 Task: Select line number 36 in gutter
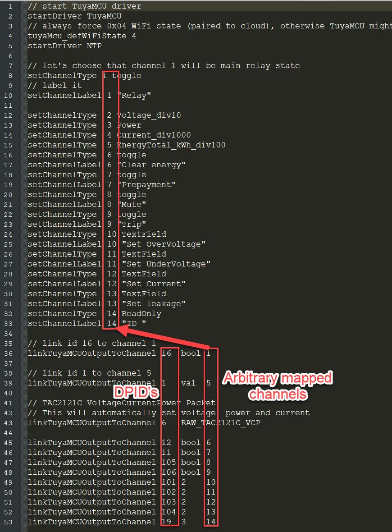8,353
